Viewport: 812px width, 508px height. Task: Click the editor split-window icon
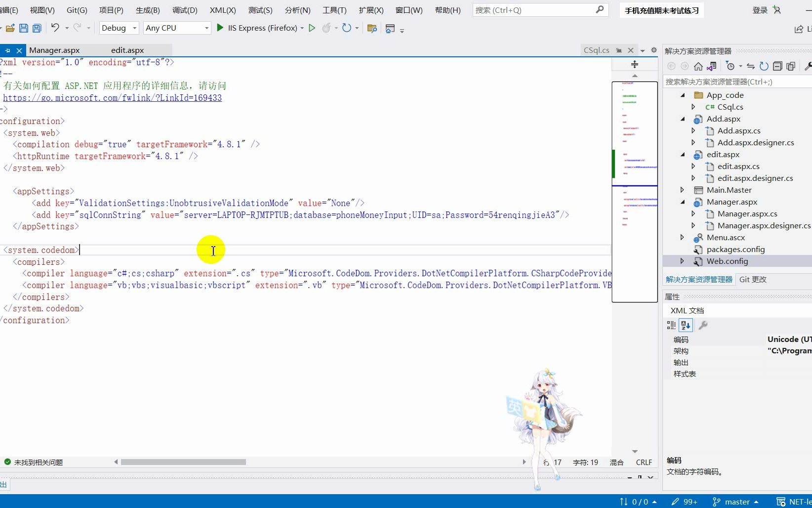point(635,64)
